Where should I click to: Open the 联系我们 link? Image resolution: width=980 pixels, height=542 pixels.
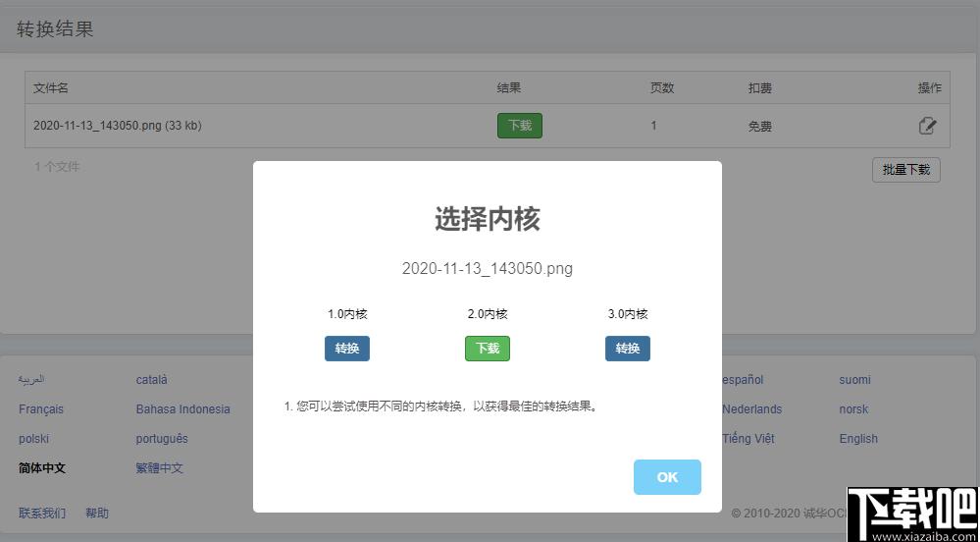42,514
